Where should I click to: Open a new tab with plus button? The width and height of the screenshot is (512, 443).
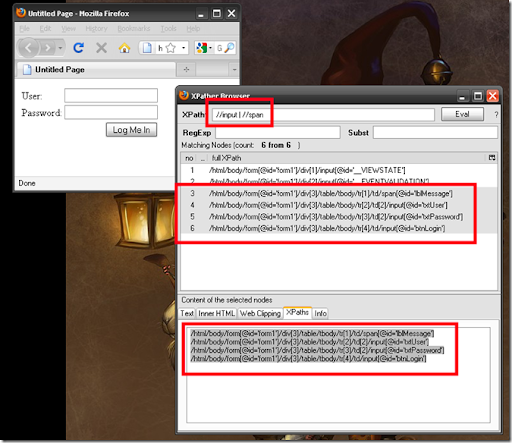[186, 70]
